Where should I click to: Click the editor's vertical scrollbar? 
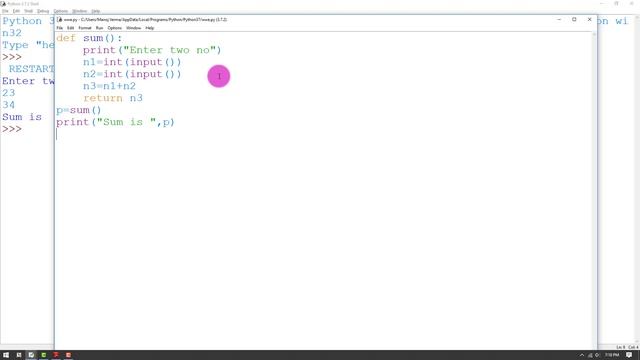tap(594, 190)
